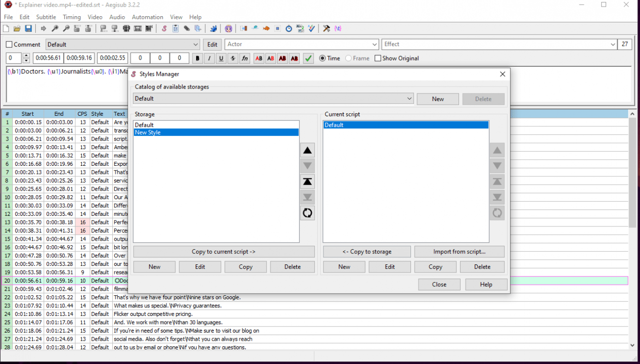The width and height of the screenshot is (640, 364).
Task: Sort storage styles with the circular arrows icon
Action: [307, 213]
